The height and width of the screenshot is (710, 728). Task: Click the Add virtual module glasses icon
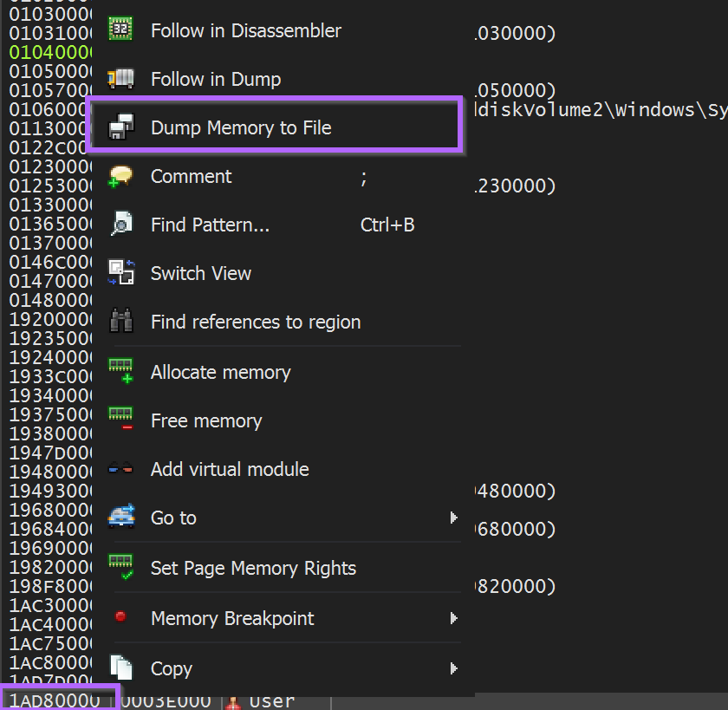120,469
